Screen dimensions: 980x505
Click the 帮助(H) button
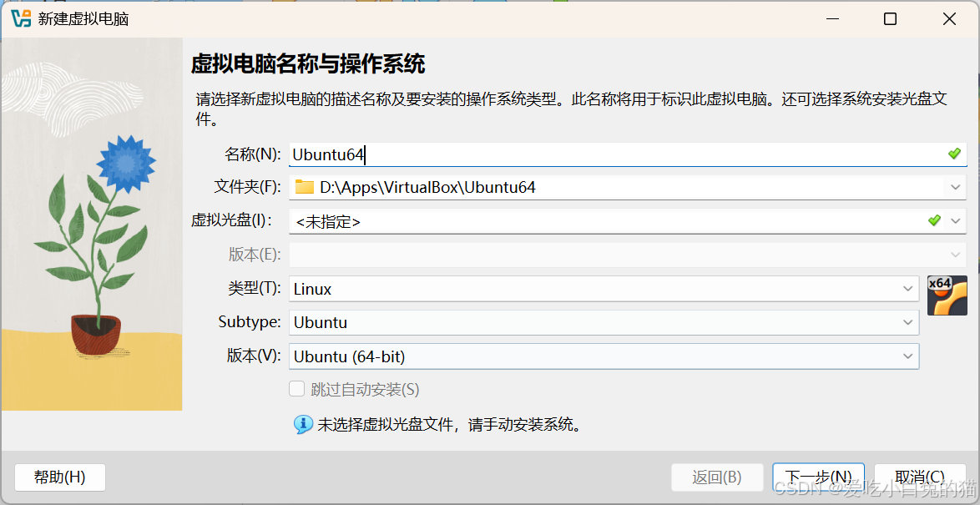pyautogui.click(x=60, y=477)
